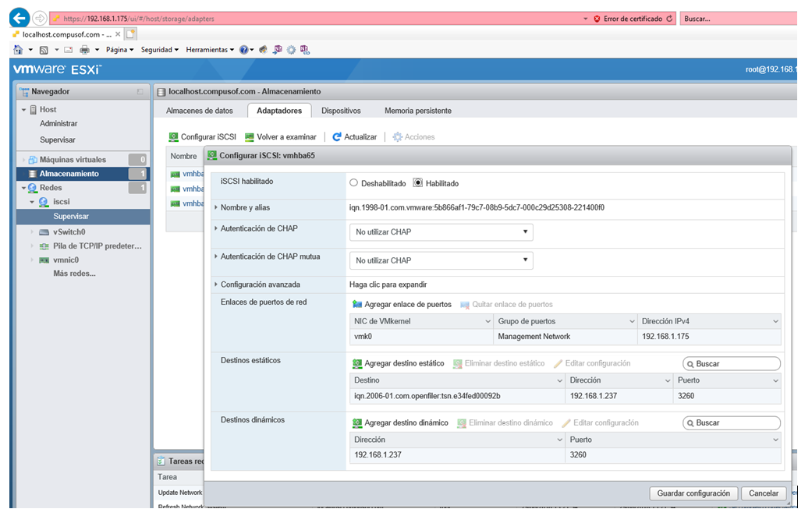Click the vmnic0 network card icon
The width and height of the screenshot is (812, 523).
point(44,260)
